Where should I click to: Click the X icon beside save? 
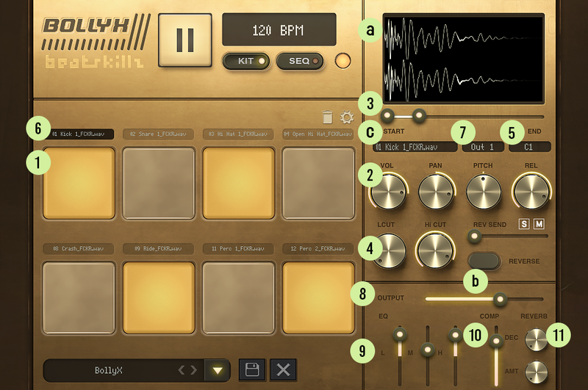point(283,369)
